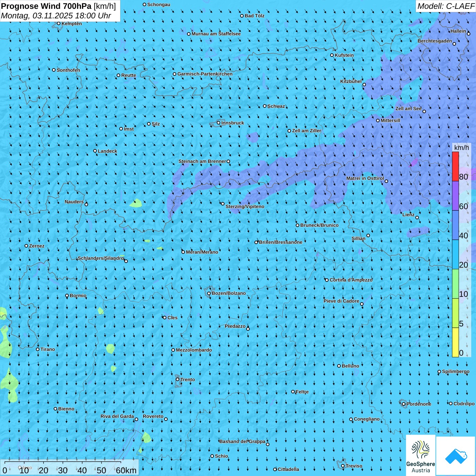Select the blue 40–60 km/h legend segment
Image resolution: width=476 pixels, height=476 pixels.
455,225
